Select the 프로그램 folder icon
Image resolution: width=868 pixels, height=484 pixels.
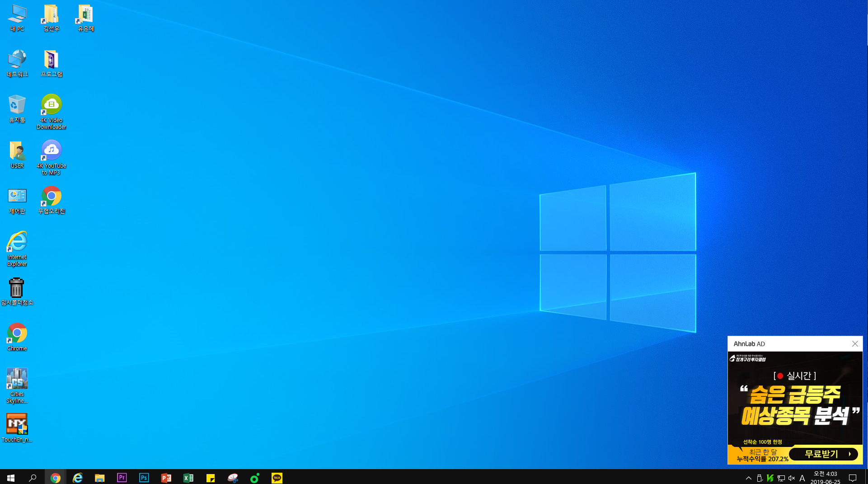point(51,64)
